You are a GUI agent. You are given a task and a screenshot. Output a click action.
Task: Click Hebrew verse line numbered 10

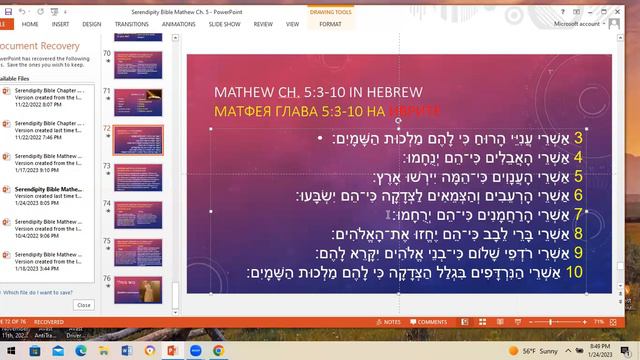[x=415, y=272]
